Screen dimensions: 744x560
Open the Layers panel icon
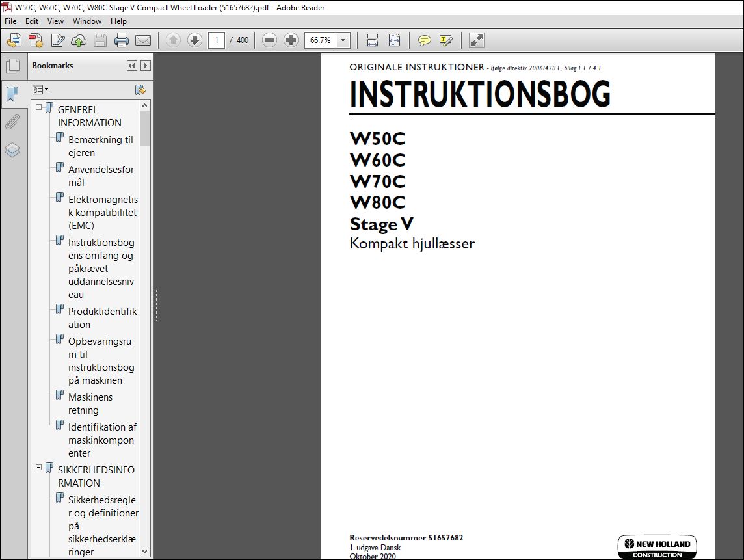pyautogui.click(x=13, y=150)
